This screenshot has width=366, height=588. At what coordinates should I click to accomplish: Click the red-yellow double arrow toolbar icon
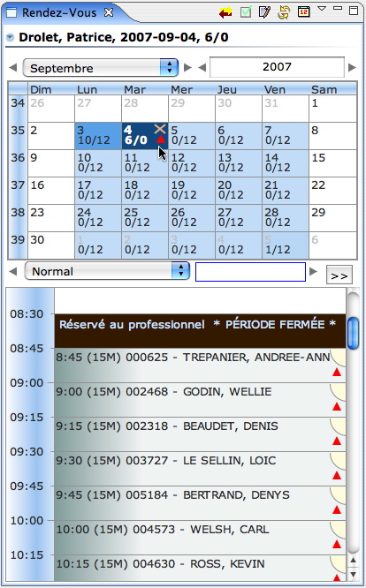(x=225, y=13)
